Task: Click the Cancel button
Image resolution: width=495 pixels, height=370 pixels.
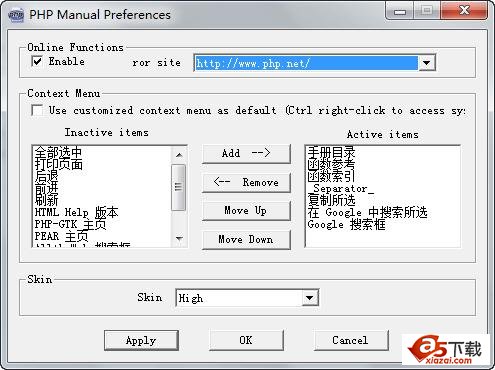Action: [x=351, y=340]
